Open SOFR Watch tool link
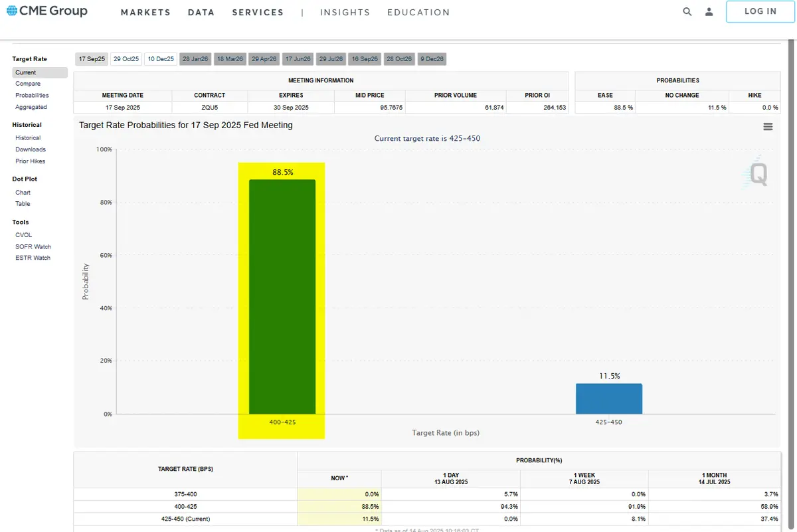Screen dimensions: 797x532 tap(33, 246)
